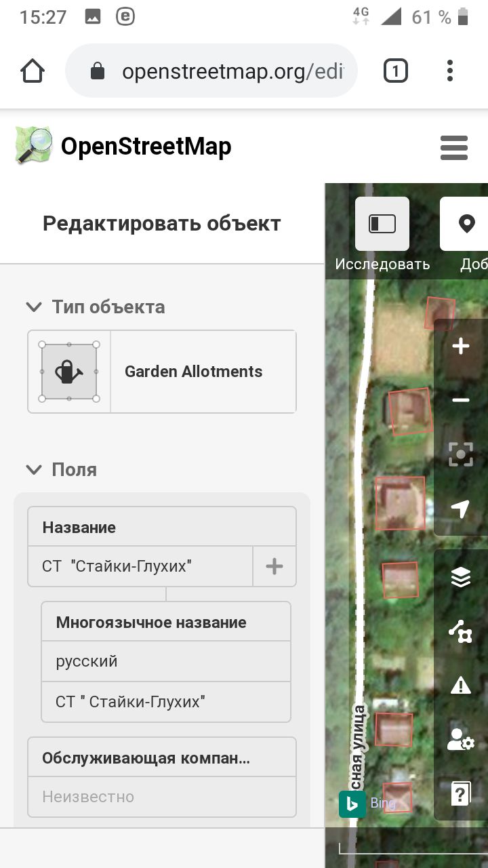The width and height of the screenshot is (488, 868).
Task: Open browser three-dot overflow menu
Action: pos(450,71)
